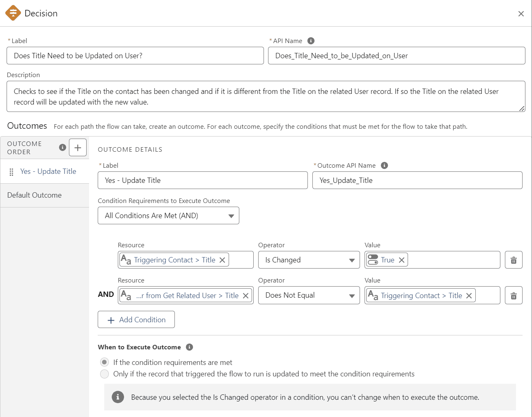Click Triggering Contact > Title value link

[x=422, y=296]
